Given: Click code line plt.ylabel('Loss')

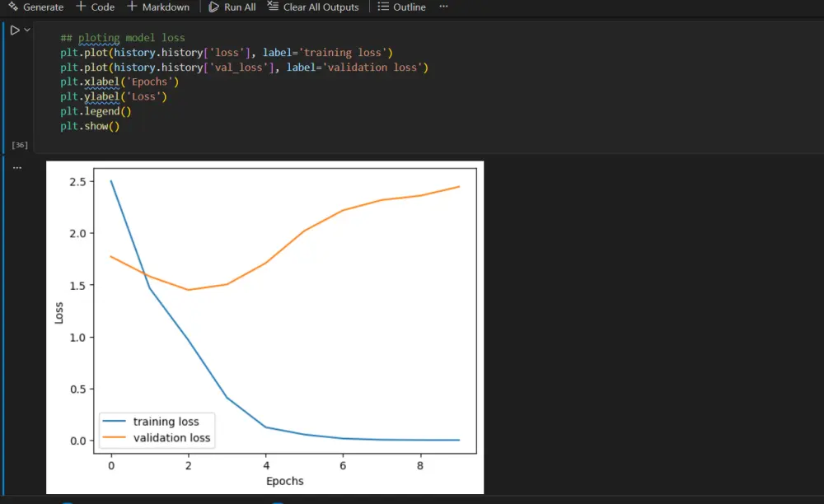Looking at the screenshot, I should point(114,96).
